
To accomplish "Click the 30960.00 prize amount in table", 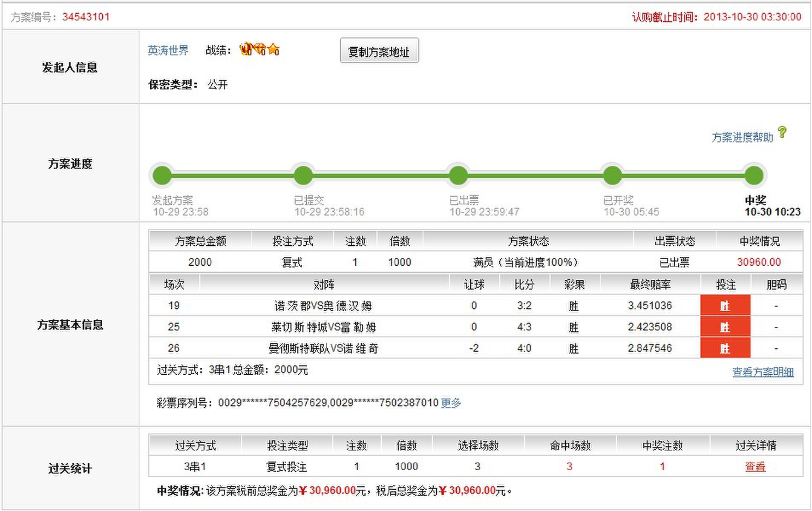I will coord(759,262).
